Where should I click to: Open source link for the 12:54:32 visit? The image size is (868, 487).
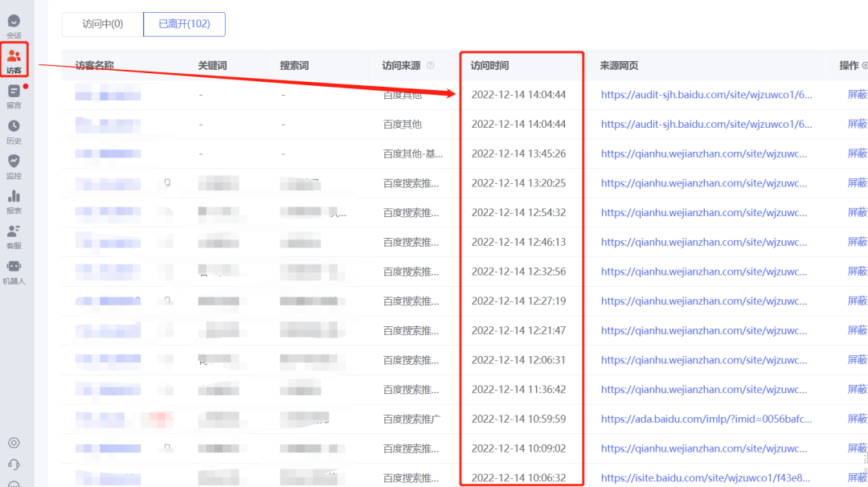(x=703, y=212)
